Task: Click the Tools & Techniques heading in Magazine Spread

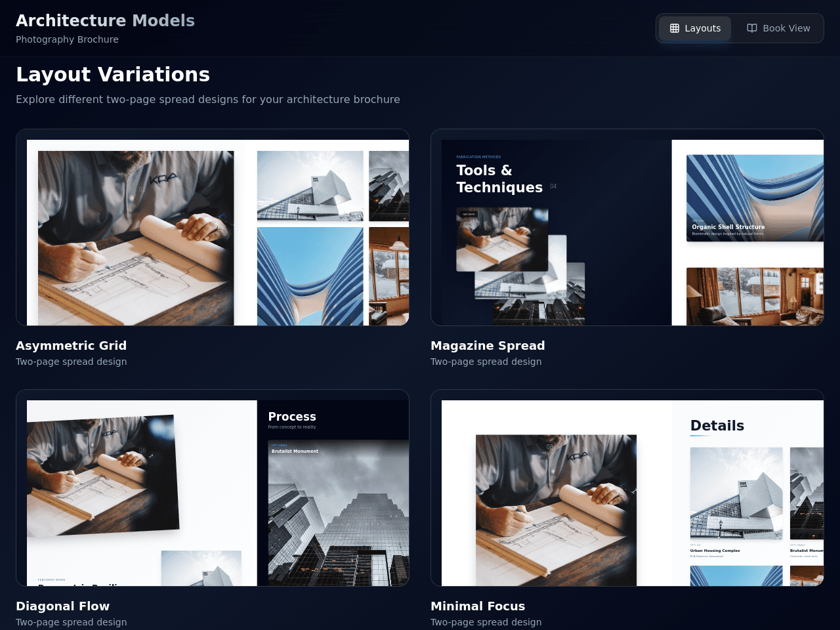Action: tap(499, 178)
